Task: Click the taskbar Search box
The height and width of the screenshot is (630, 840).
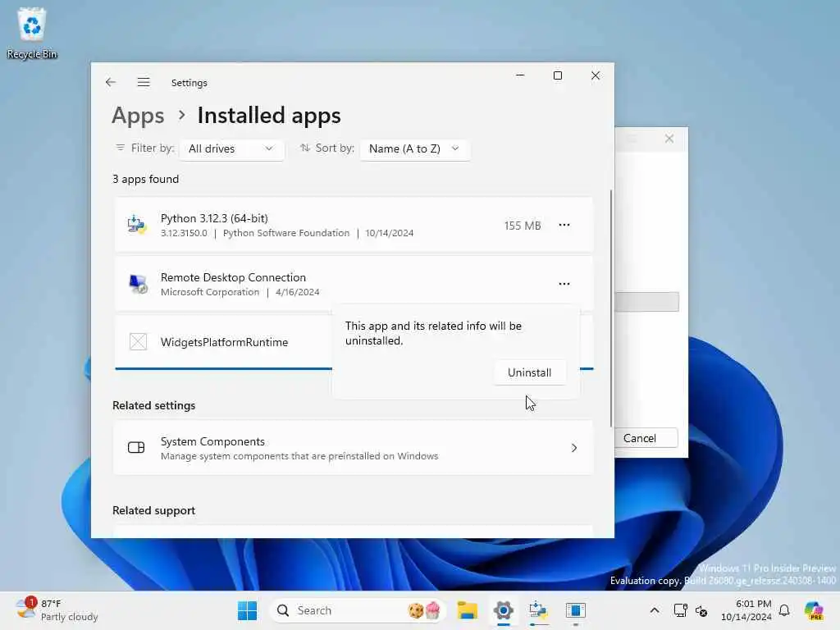Action: point(357,610)
